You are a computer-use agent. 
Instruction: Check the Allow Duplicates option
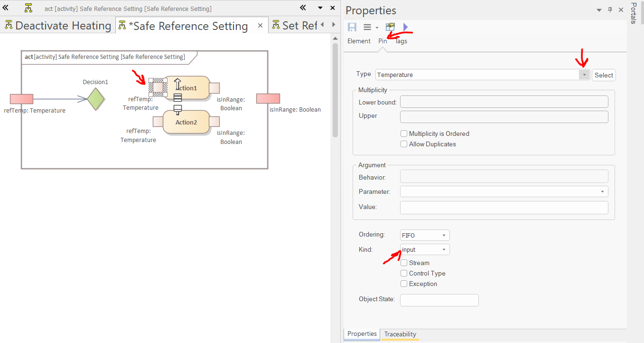404,144
